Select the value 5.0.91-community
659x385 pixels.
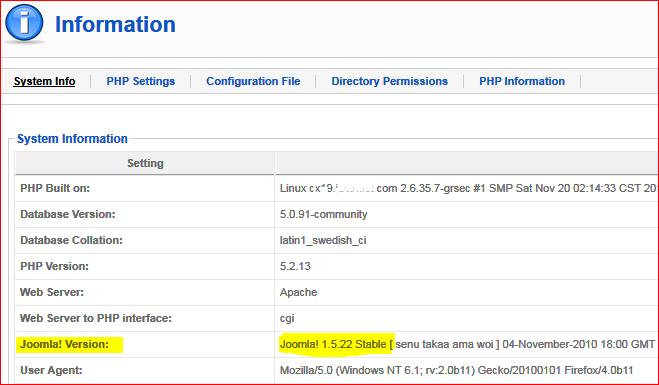324,214
